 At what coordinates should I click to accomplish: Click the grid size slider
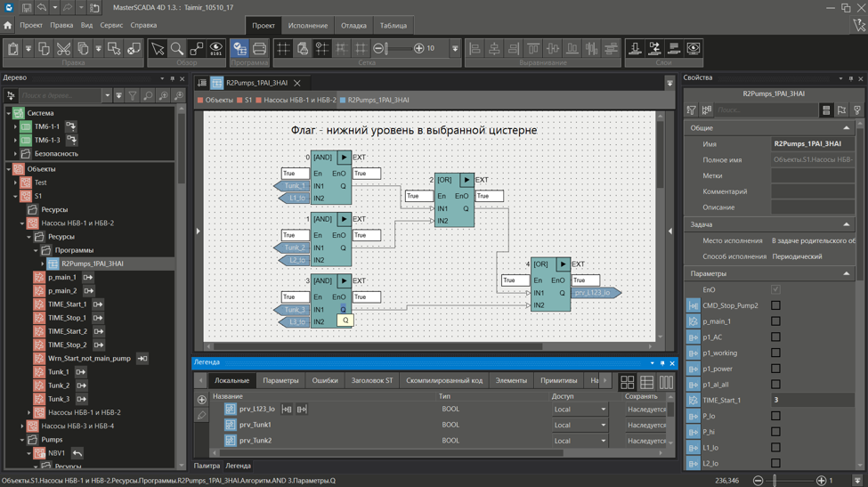(398, 48)
